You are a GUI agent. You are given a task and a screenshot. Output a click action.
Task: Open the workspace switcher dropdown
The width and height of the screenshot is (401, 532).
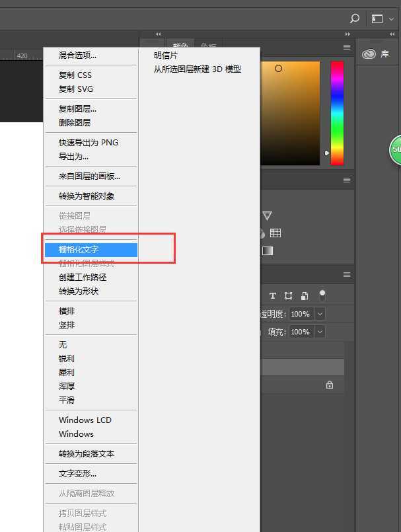coord(381,19)
